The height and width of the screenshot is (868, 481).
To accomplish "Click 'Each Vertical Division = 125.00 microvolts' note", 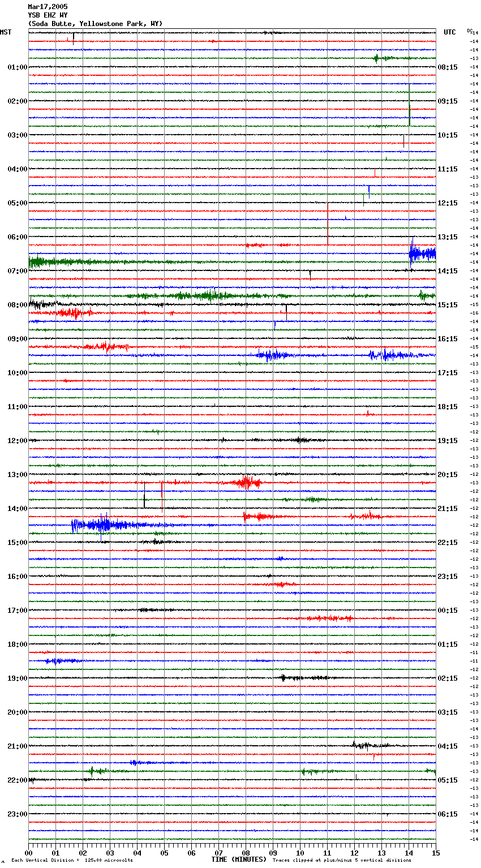I will pyautogui.click(x=72, y=861).
